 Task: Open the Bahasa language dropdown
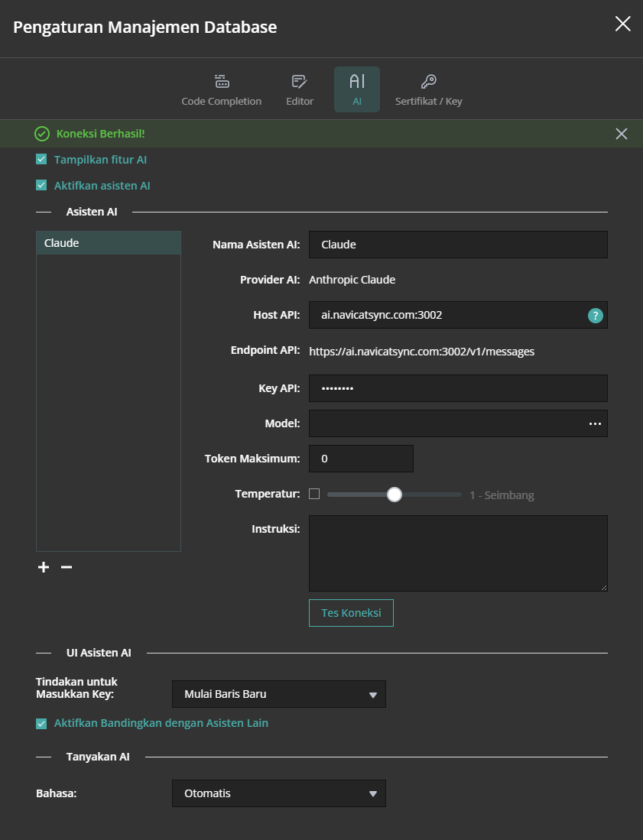coord(279,793)
